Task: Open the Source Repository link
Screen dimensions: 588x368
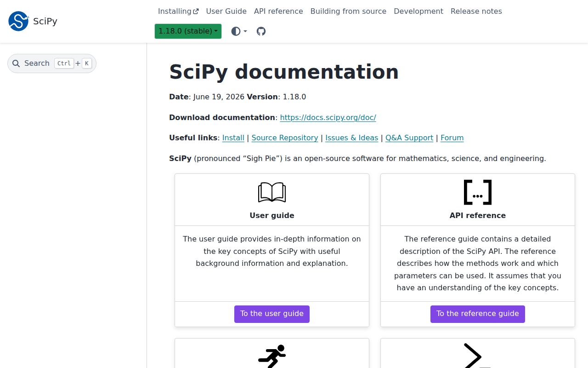Action: pyautogui.click(x=285, y=138)
